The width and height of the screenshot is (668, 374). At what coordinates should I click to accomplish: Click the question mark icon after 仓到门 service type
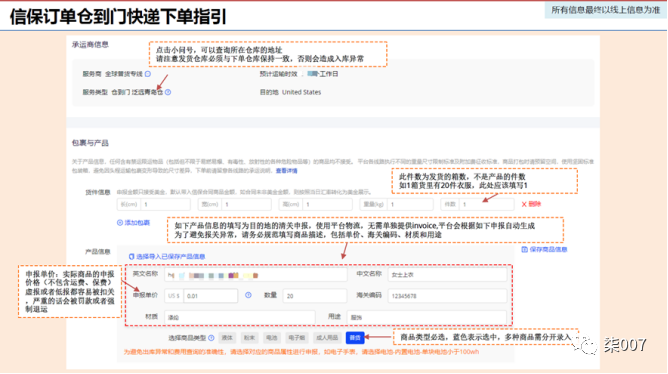click(x=168, y=92)
